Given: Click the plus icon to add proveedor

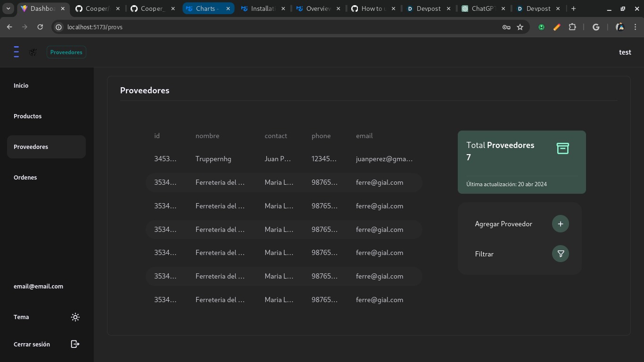Looking at the screenshot, I should [561, 224].
